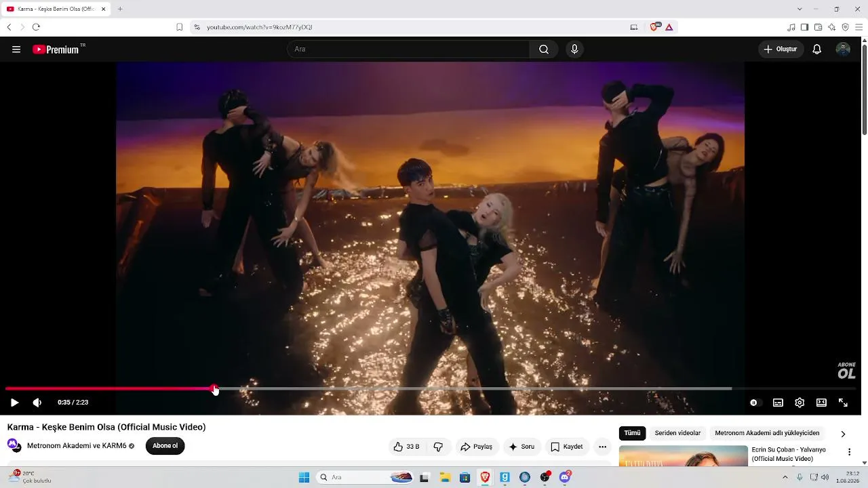The width and height of the screenshot is (868, 488).
Task: Close the Karma - Keşke Benim Olsa tab
Action: (104, 9)
